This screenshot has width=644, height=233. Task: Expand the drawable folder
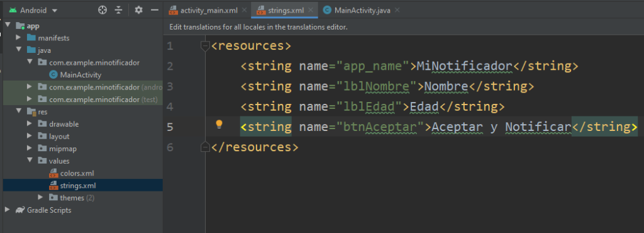point(30,124)
